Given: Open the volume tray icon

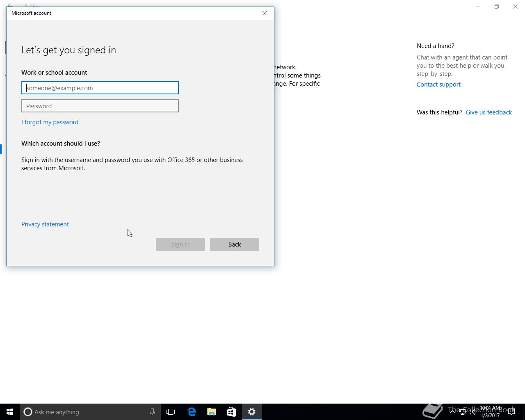Looking at the screenshot, I should click(472, 412).
